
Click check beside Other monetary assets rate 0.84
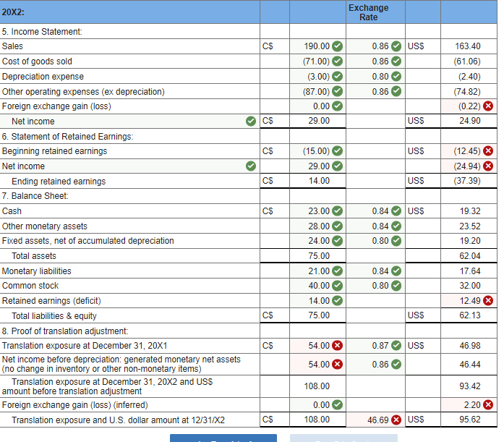(x=396, y=226)
